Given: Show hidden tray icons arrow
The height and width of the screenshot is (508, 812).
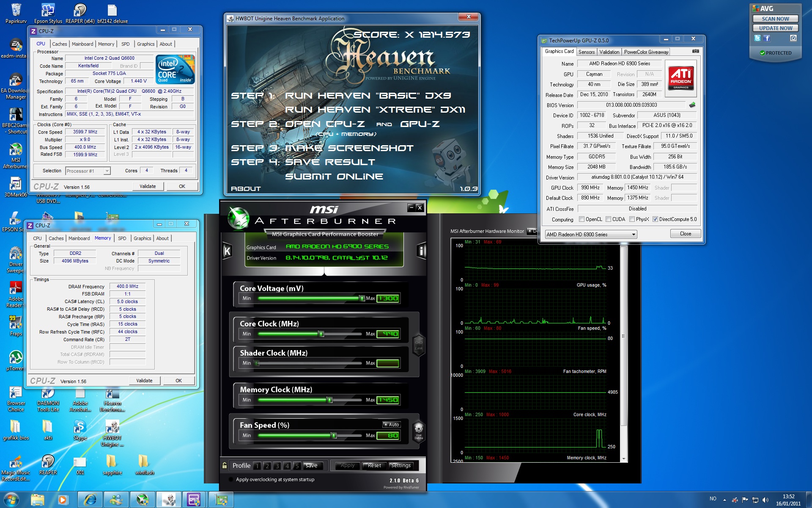Looking at the screenshot, I should [x=724, y=500].
